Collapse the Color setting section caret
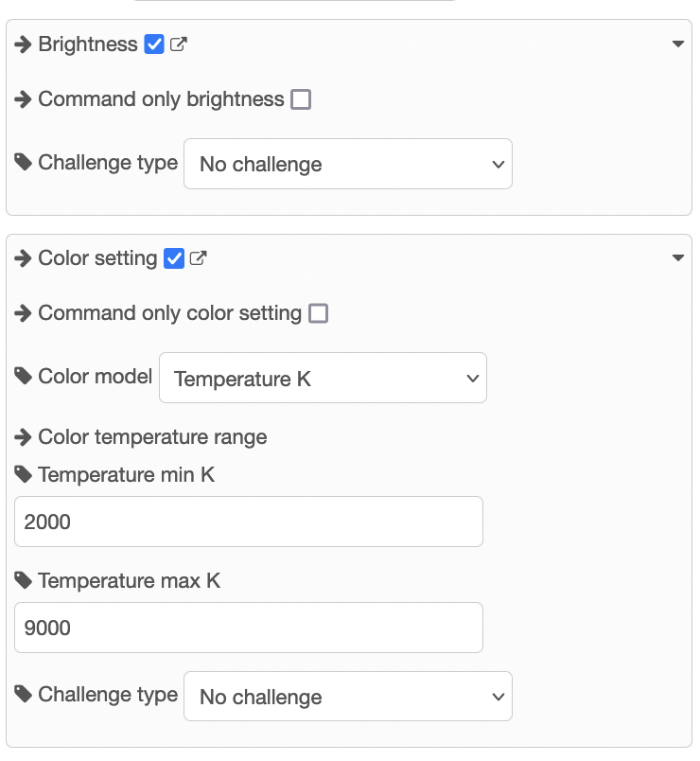The image size is (700, 761). [677, 258]
